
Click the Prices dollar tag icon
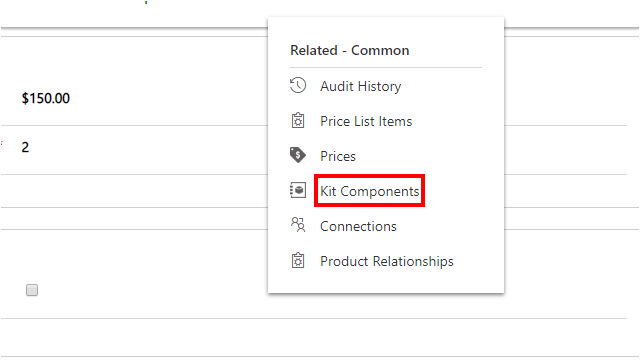tap(298, 156)
